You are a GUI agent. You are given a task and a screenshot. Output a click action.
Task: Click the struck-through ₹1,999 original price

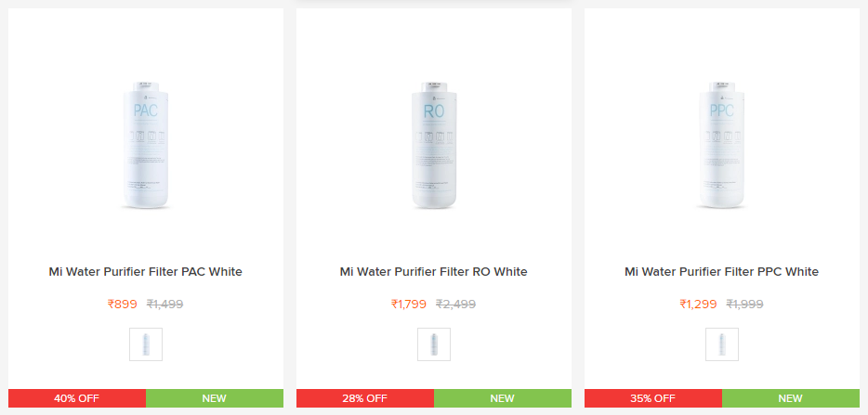744,303
